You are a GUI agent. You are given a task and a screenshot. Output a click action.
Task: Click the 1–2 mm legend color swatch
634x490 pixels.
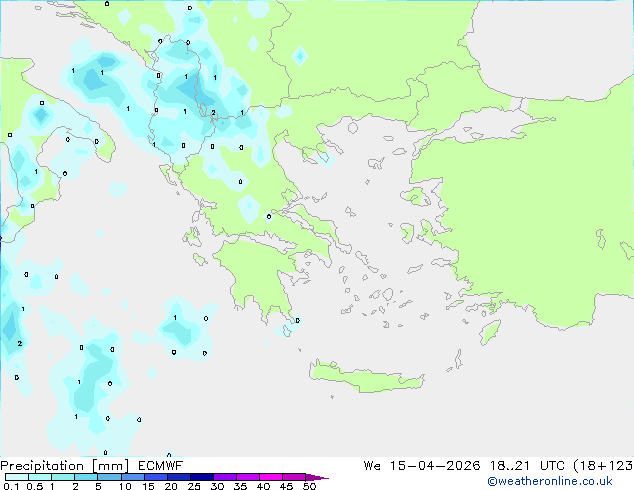coord(63,477)
